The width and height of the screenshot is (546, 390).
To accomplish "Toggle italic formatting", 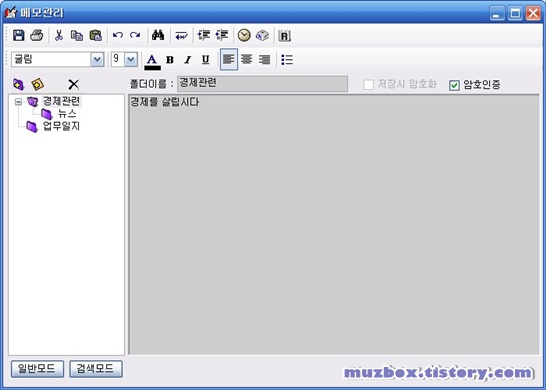I will click(188, 60).
